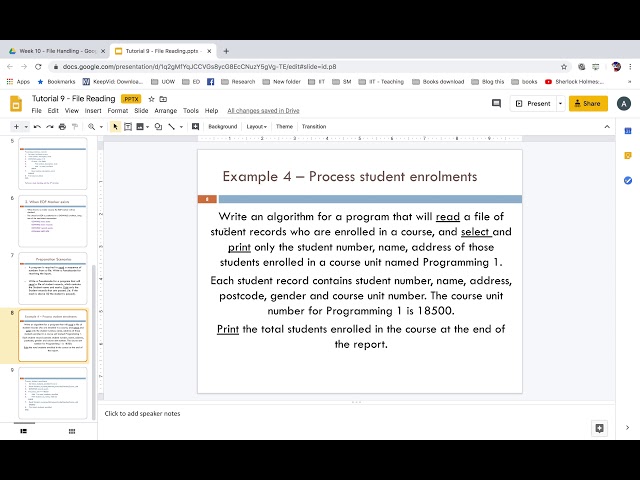Switch to grid view icon

point(72,431)
